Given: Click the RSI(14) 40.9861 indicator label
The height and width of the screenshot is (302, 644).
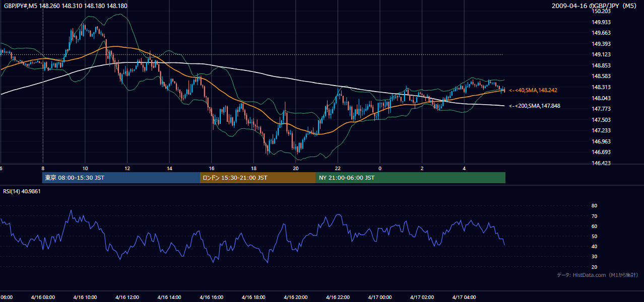Looking at the screenshot, I should point(22,191).
